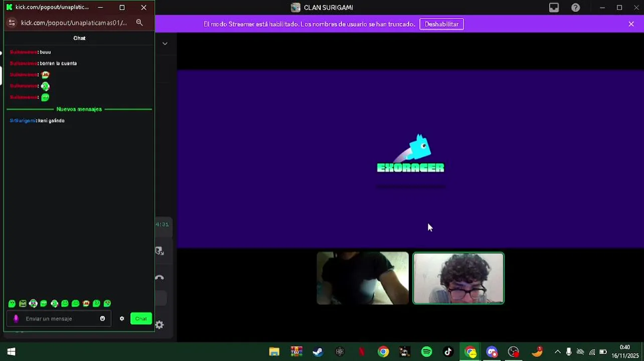This screenshot has width=644, height=361.
Task: Show hidden system tray icons
Action: pos(557,352)
